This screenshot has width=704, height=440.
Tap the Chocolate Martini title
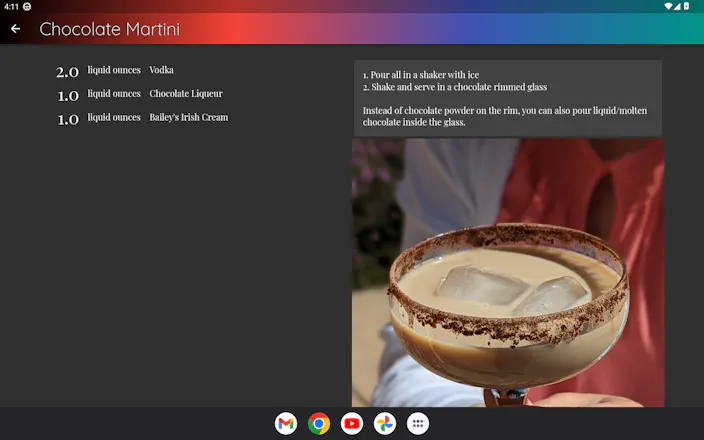coord(110,29)
